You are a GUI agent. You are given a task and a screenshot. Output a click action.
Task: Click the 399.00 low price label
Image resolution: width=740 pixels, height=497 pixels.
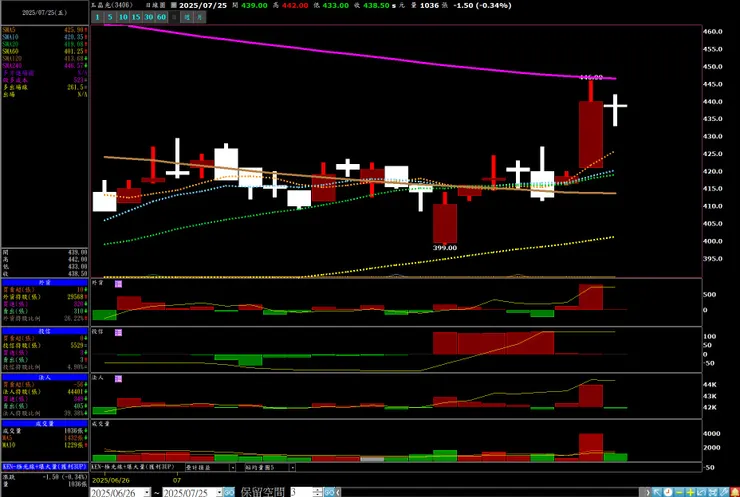(445, 248)
